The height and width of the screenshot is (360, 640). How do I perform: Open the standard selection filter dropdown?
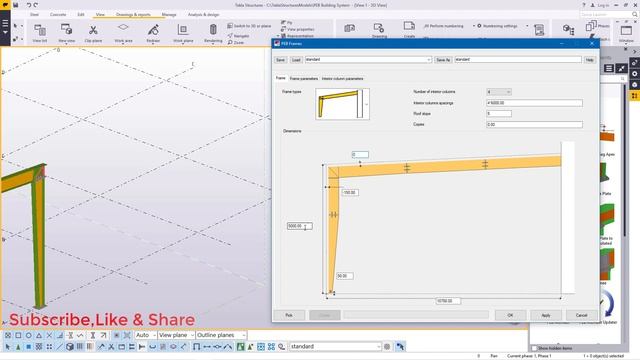pos(335,347)
